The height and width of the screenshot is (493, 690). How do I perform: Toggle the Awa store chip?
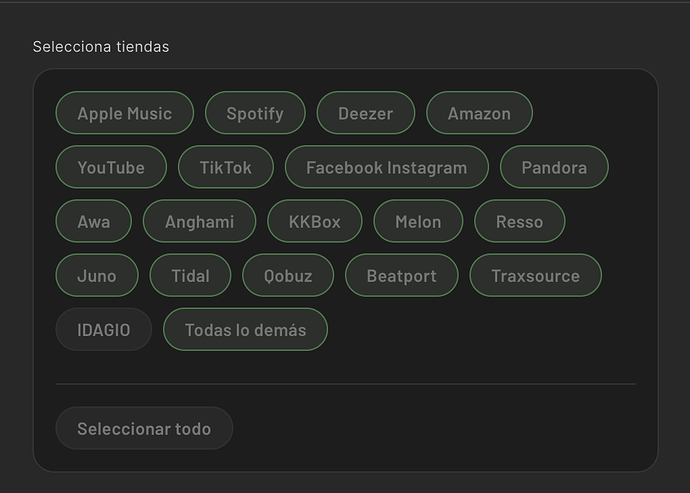point(94,221)
